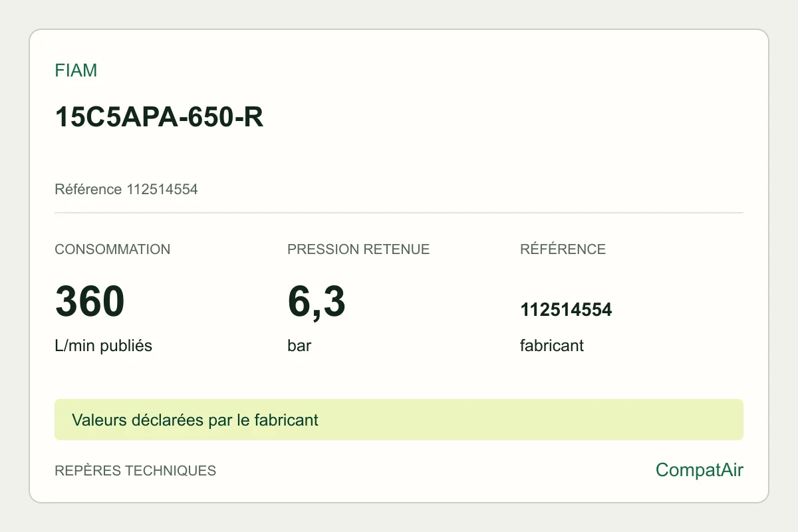Screen dimensions: 798x532
Task: Click the FIAM brand label
Action: click(x=76, y=70)
